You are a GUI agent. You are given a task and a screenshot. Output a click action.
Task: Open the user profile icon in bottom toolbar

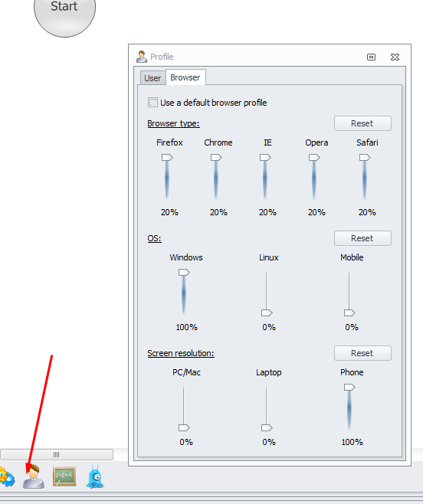point(34,477)
